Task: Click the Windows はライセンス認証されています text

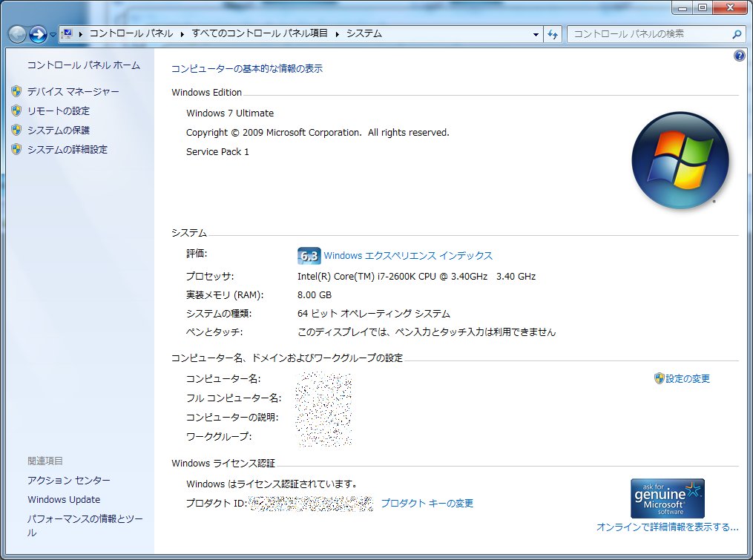Action: 272,484
